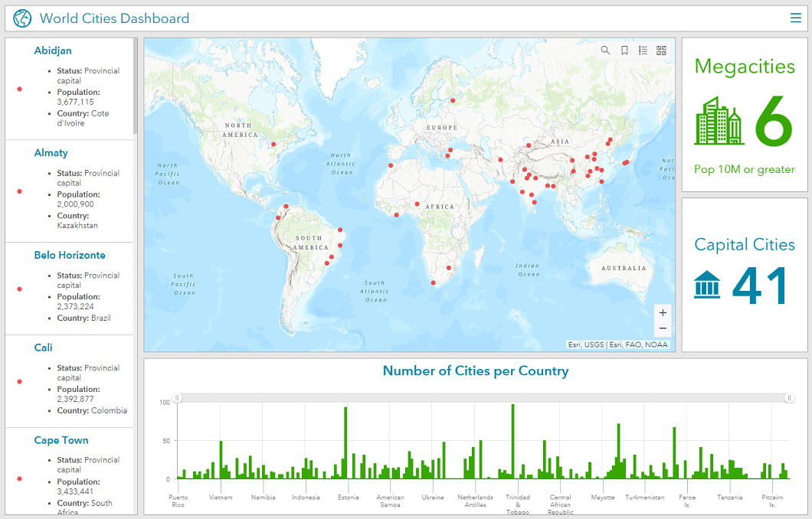Click the tallest bar above Trinidad & Tobago

click(512, 442)
